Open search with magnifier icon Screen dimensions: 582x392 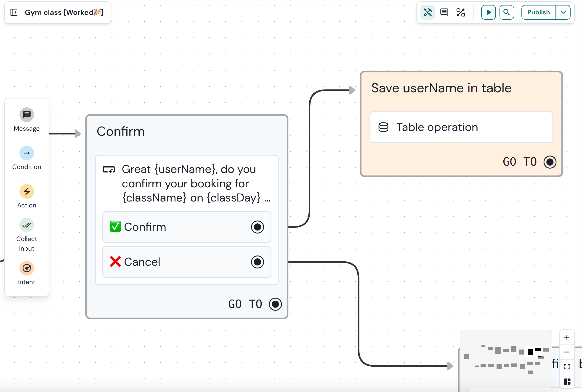pos(507,12)
